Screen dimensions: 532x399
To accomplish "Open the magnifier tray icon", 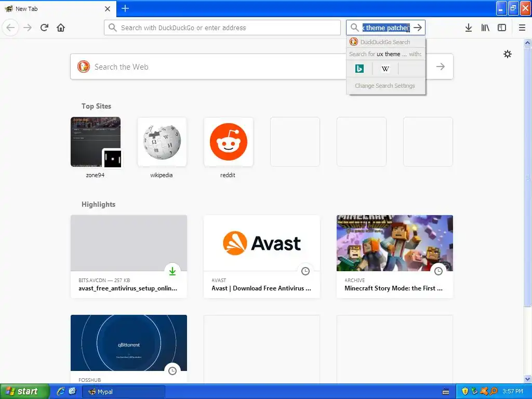I will 494,392.
